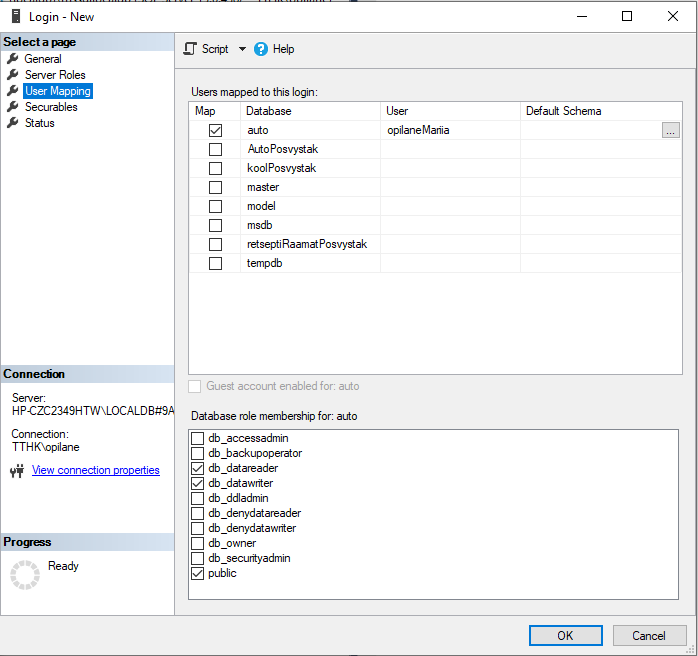
Task: Uncheck the db_datareader role
Action: tap(198, 468)
